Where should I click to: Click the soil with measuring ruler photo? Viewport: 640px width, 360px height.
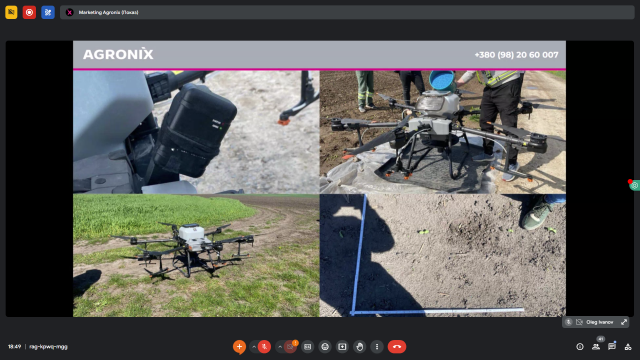(443, 256)
